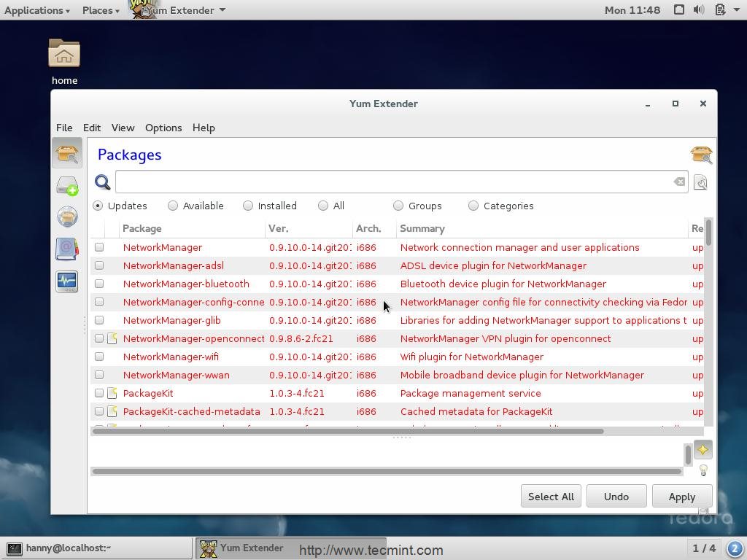747x560 pixels.
Task: Tick the PackageKit package checkbox
Action: pyautogui.click(x=99, y=393)
